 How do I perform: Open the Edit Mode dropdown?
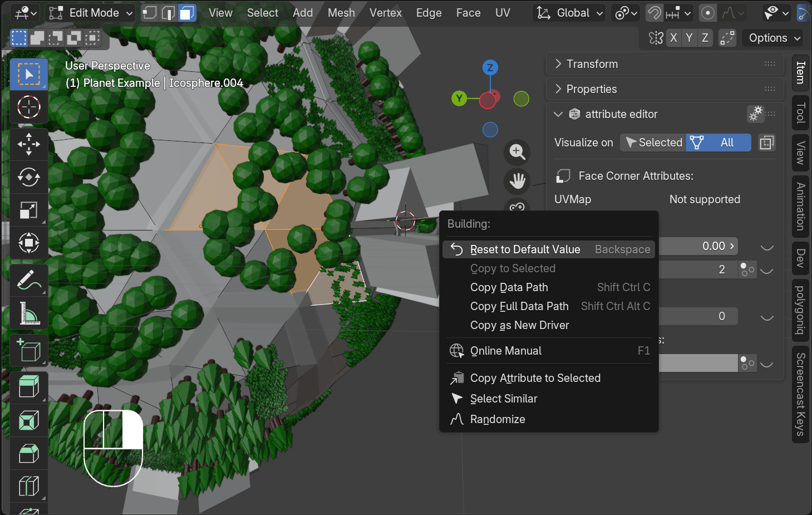90,13
